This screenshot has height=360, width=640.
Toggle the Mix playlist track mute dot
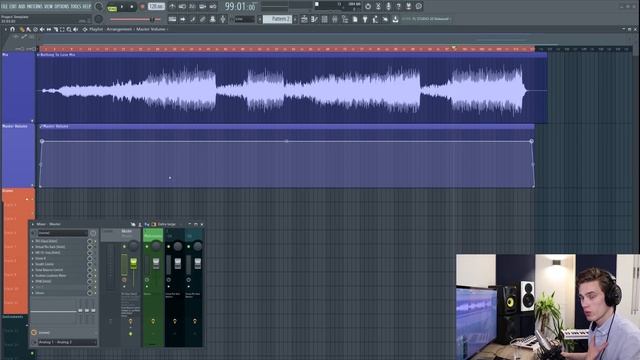(32, 121)
